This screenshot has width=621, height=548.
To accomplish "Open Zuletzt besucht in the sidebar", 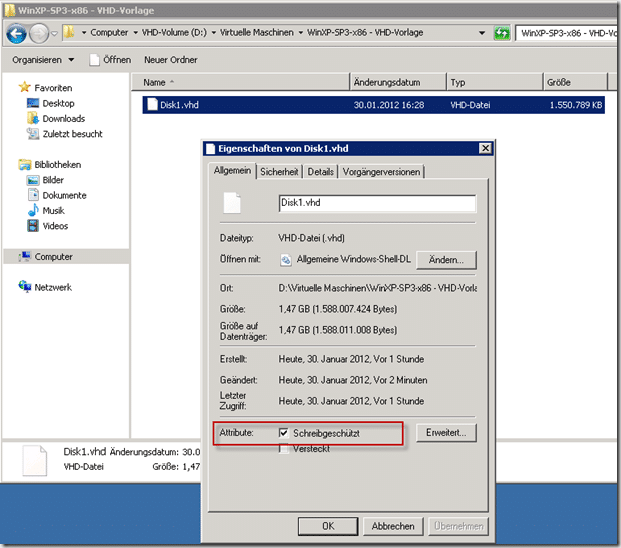I will point(72,134).
